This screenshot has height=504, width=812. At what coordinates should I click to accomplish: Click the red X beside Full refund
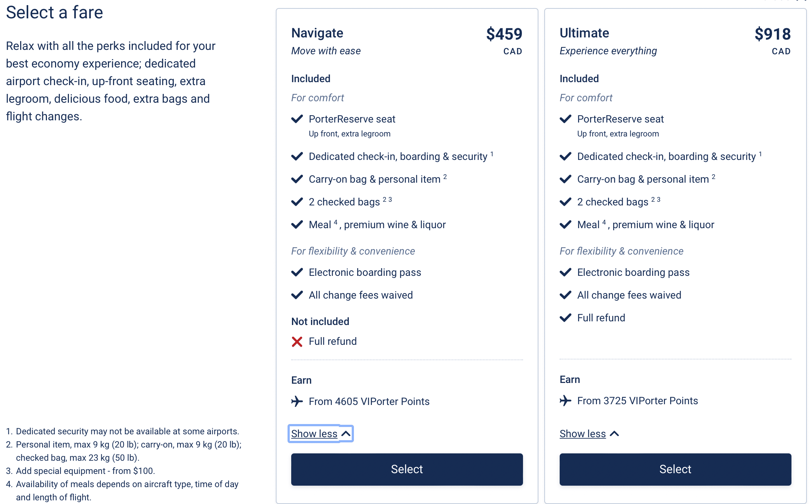click(x=297, y=342)
